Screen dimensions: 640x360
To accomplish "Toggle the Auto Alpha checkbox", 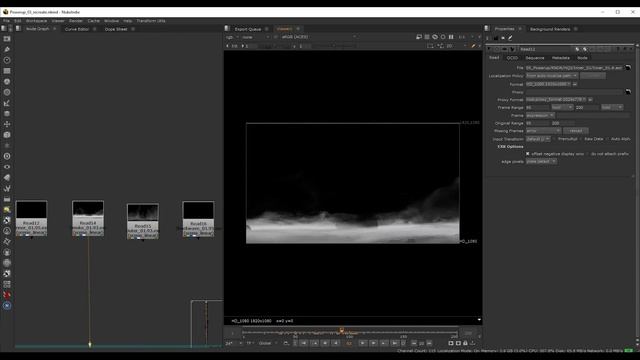I will pyautogui.click(x=607, y=139).
